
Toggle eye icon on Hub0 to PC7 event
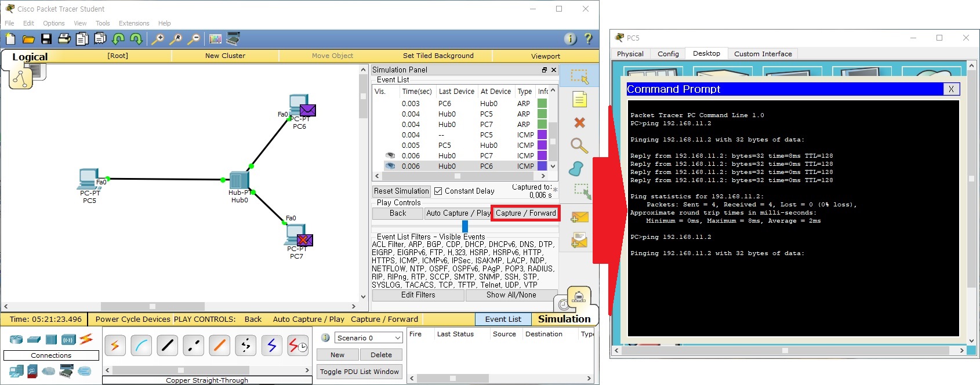(x=390, y=155)
